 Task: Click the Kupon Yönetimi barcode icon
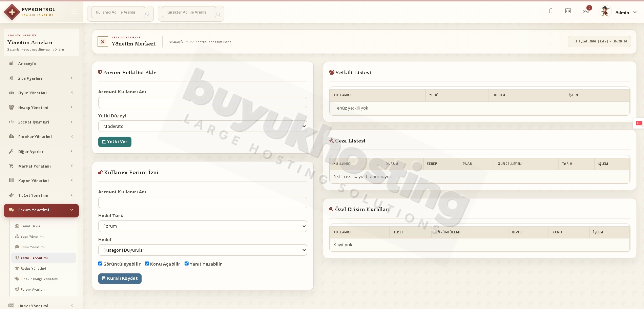tap(11, 180)
